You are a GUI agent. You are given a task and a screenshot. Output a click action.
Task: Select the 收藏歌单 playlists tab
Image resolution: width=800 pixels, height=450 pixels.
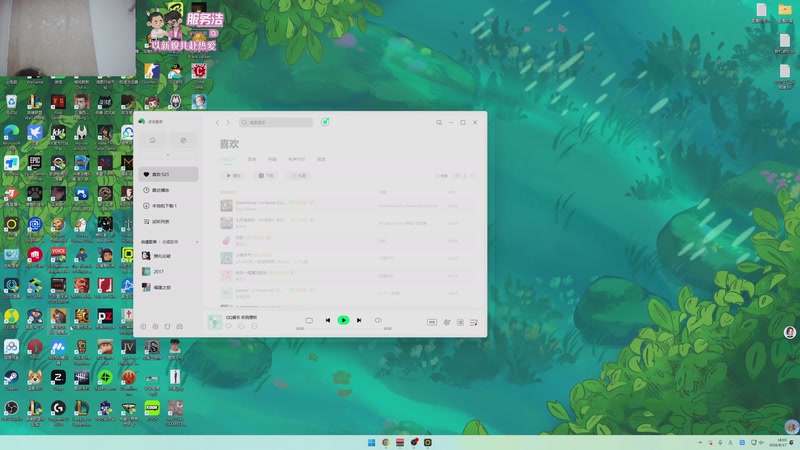pyautogui.click(x=170, y=242)
